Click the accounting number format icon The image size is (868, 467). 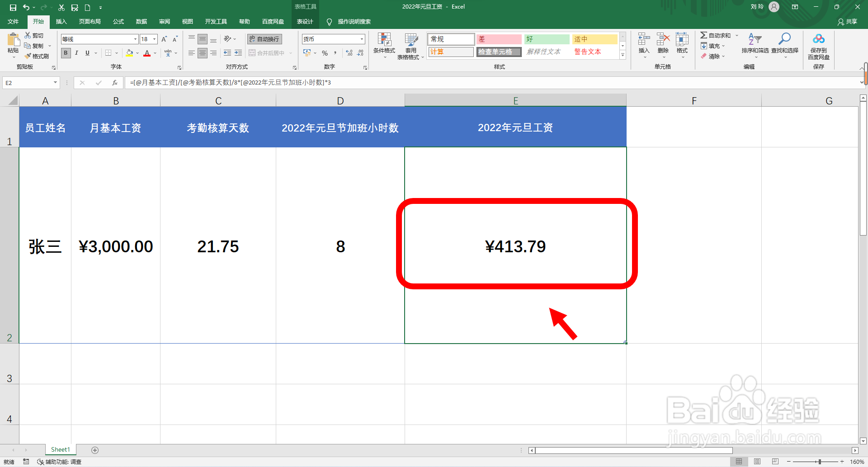tap(307, 53)
